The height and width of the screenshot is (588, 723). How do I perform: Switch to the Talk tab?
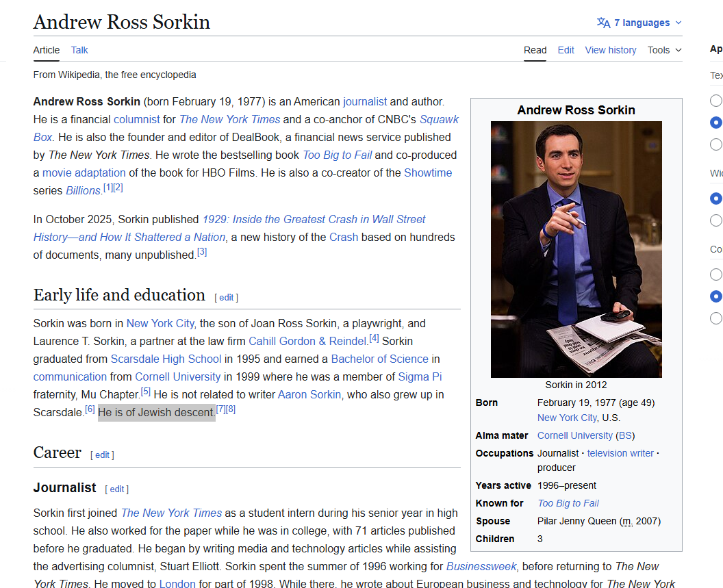(x=79, y=50)
